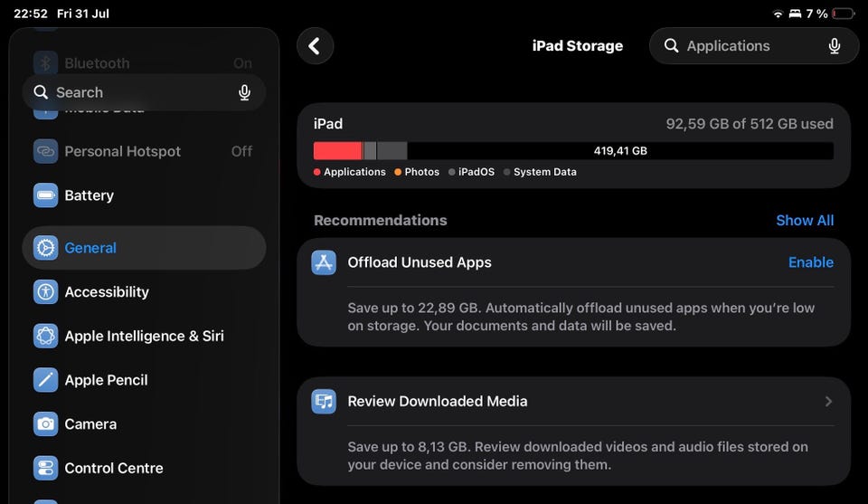The height and width of the screenshot is (504, 868).
Task: Tap the Accessibility icon in sidebar
Action: (x=45, y=292)
